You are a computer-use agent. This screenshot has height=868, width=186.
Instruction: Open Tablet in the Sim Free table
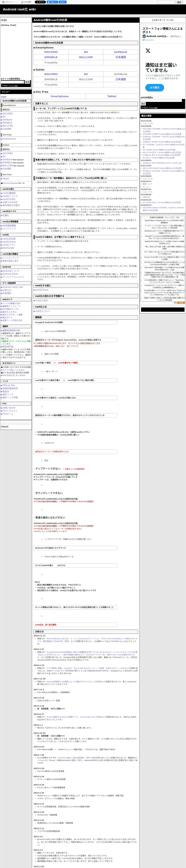point(112,96)
